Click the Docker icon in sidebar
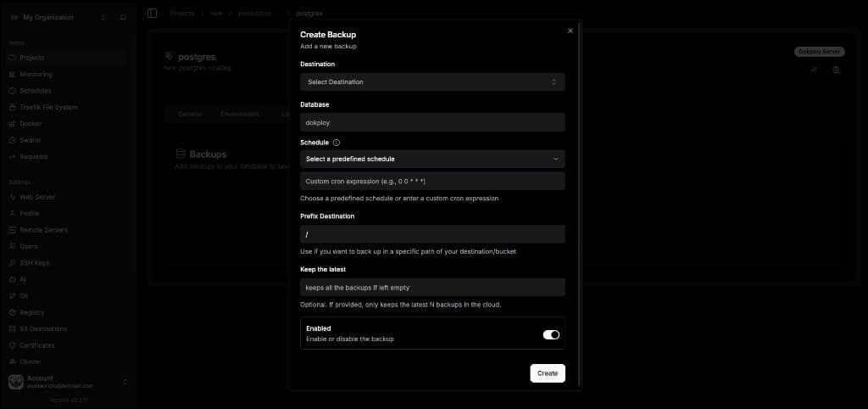The image size is (868, 409). 13,124
